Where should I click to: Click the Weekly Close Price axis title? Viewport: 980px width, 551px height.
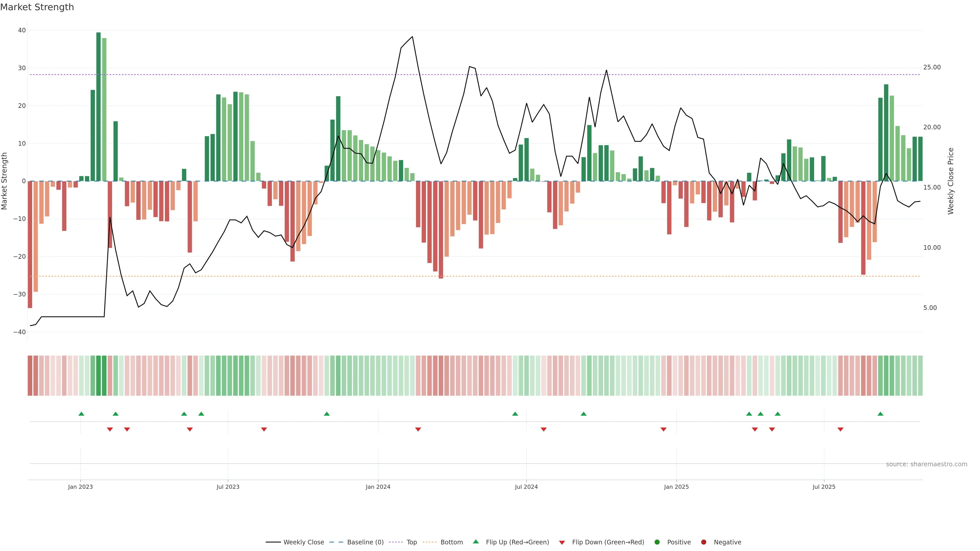click(x=951, y=181)
